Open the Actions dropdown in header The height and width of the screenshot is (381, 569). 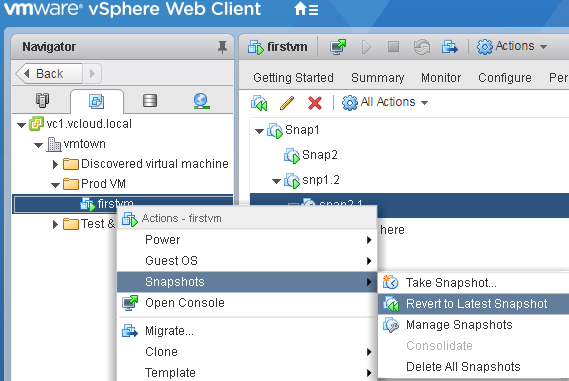coord(512,46)
